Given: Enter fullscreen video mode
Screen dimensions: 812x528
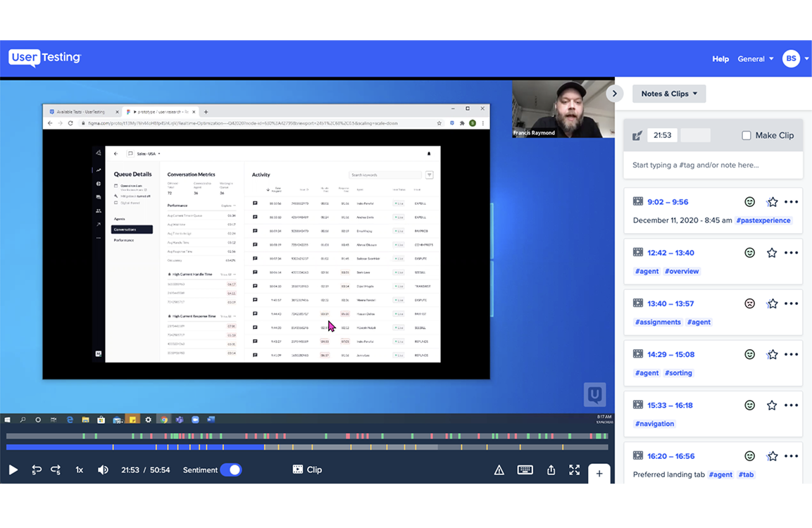Looking at the screenshot, I should 575,470.
